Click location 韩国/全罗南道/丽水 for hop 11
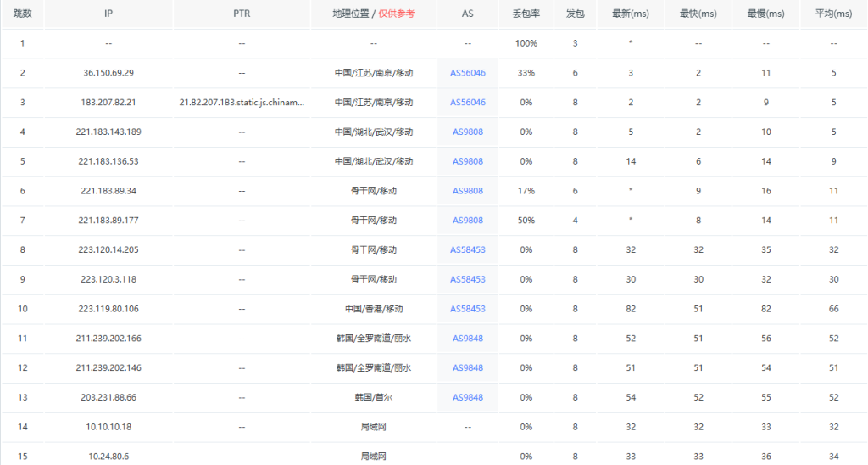This screenshot has height=465, width=868. pyautogui.click(x=374, y=338)
